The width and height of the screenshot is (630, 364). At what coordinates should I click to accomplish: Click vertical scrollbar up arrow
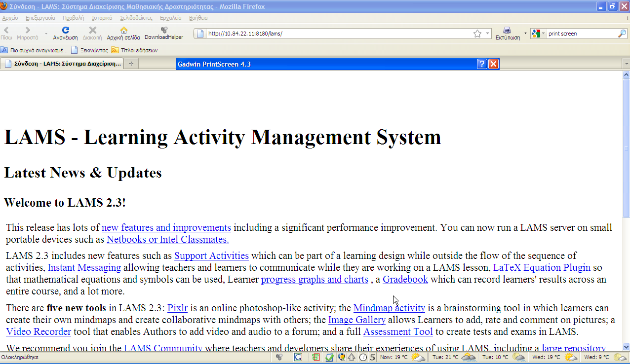(626, 75)
